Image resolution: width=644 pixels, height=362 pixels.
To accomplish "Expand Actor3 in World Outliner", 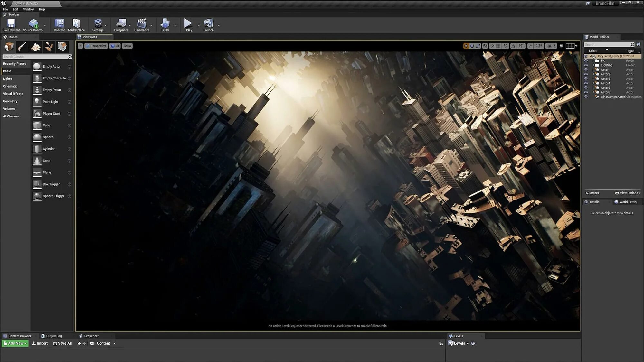I will [593, 79].
